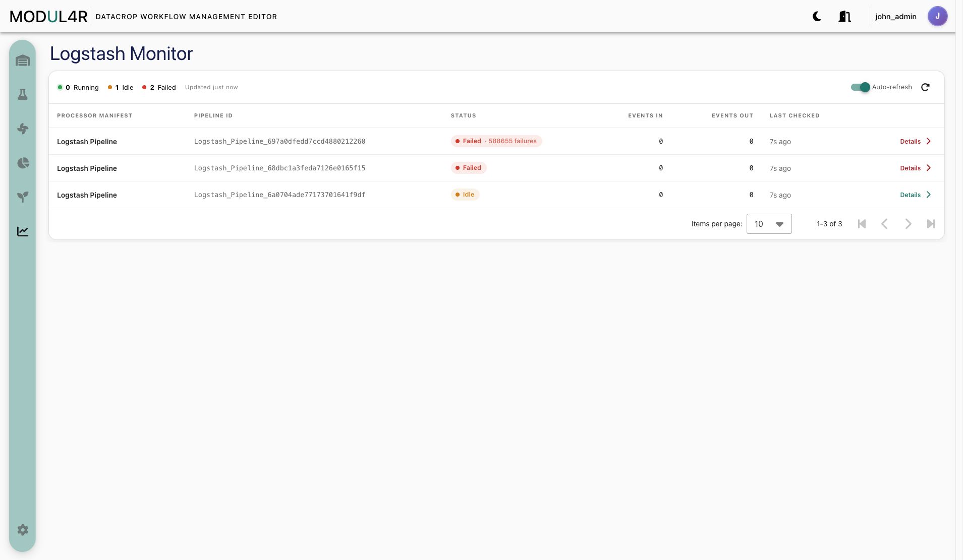This screenshot has width=963, height=560.
Task: Open Details for the Idle pipeline
Action: 910,195
